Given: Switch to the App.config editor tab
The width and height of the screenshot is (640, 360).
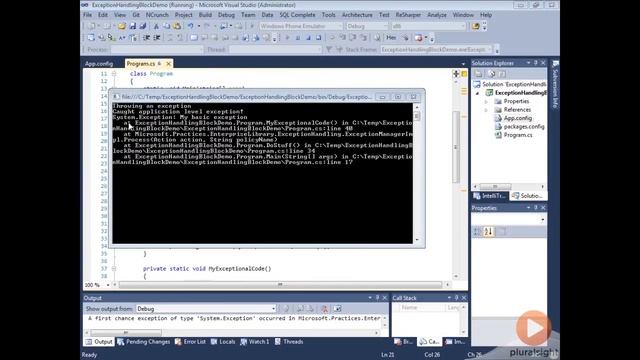Looking at the screenshot, I should 99,64.
